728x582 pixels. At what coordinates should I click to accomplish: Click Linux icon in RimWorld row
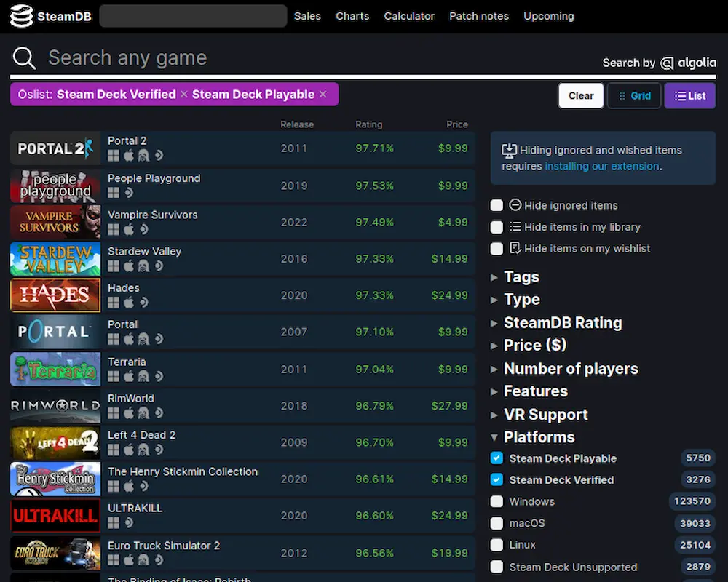click(143, 413)
